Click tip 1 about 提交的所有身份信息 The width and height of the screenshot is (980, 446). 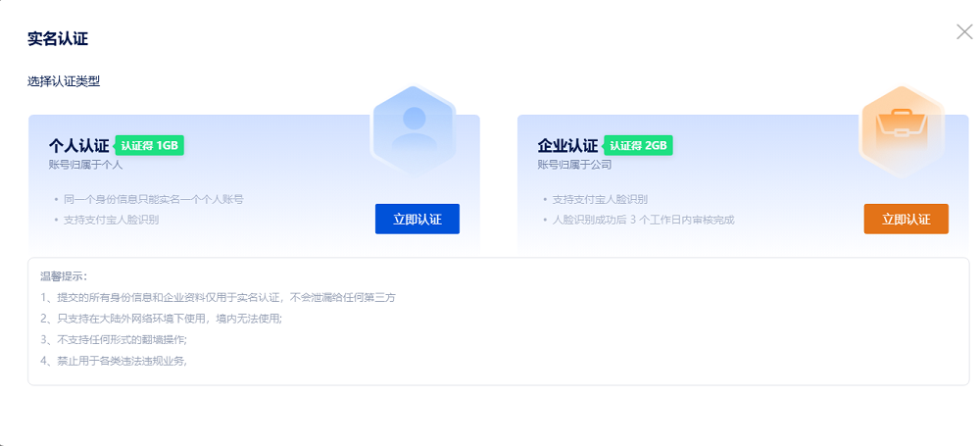pyautogui.click(x=219, y=298)
